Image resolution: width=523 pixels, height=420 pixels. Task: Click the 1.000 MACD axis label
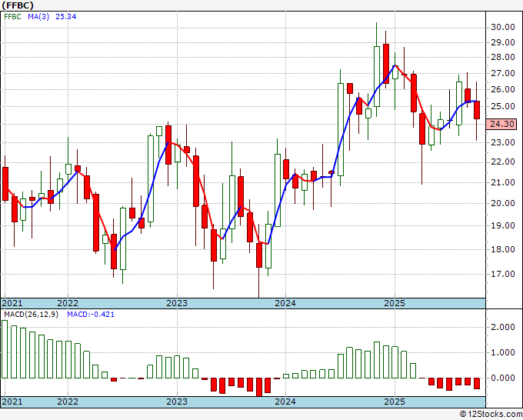tap(503, 352)
